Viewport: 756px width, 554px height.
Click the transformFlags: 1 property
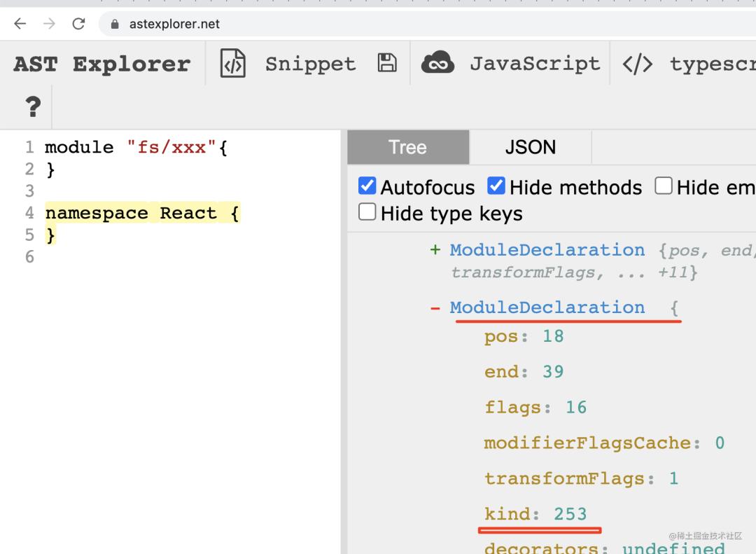pyautogui.click(x=582, y=479)
